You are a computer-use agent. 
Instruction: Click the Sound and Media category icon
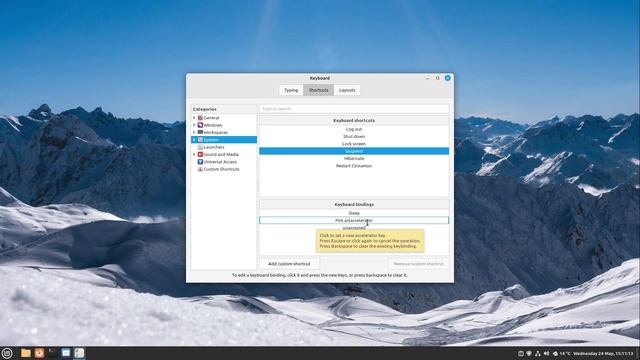coord(200,154)
